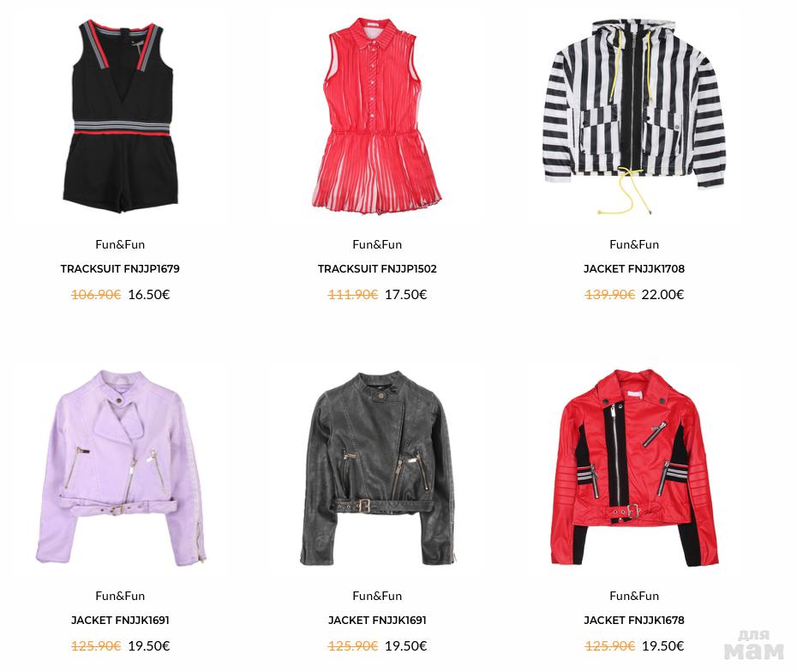Click JACKET FNJJK1691 under the black jacket
This screenshot has width=797, height=672.
coord(377,621)
